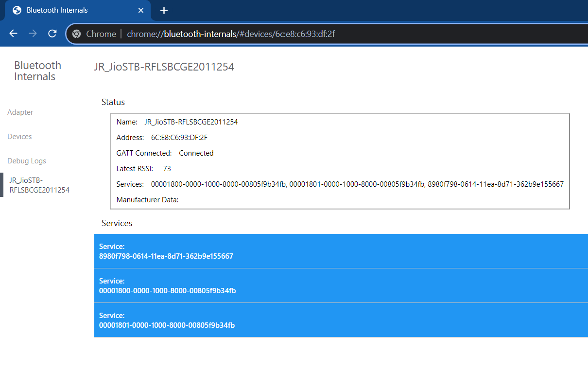This screenshot has height=390, width=588.
Task: Click the Manufacturer Data label
Action: [x=148, y=200]
